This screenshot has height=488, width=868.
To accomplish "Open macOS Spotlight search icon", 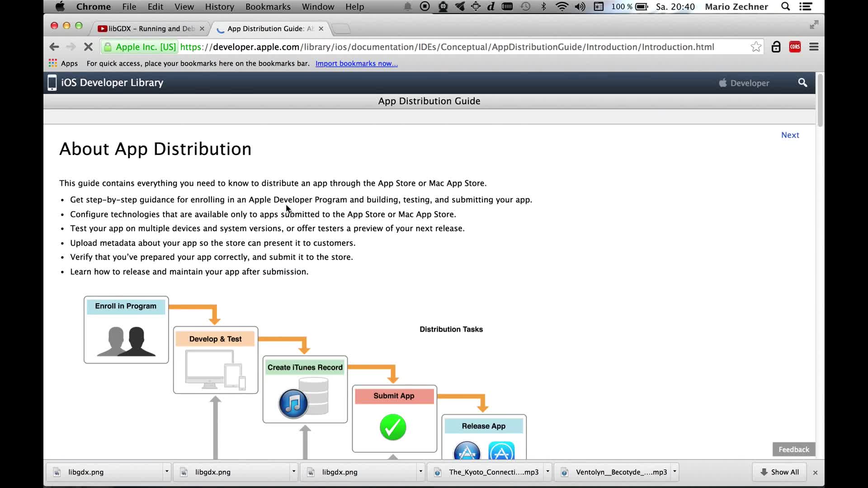I will click(x=786, y=7).
